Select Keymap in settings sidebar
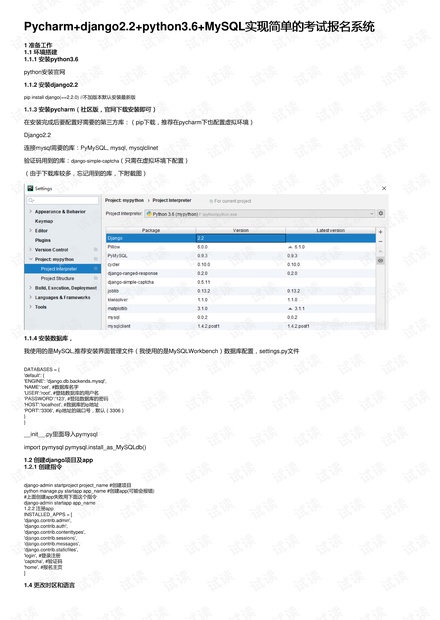 coord(44,221)
